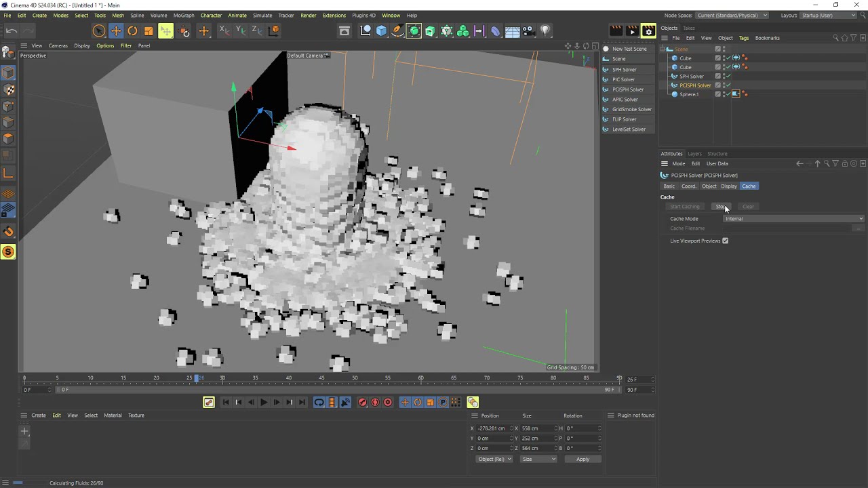
Task: Play the animation forwards
Action: point(264,403)
